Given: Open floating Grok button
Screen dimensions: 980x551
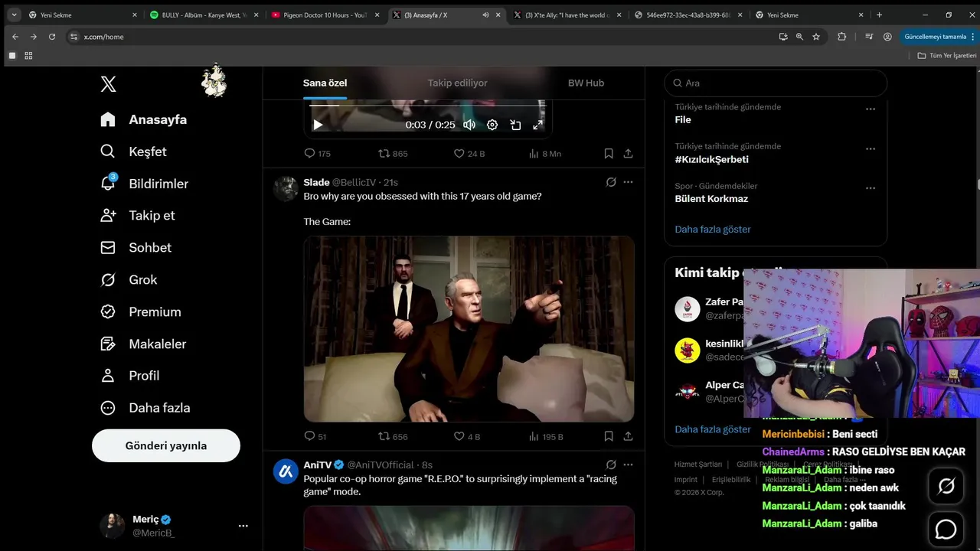Looking at the screenshot, I should [x=946, y=486].
